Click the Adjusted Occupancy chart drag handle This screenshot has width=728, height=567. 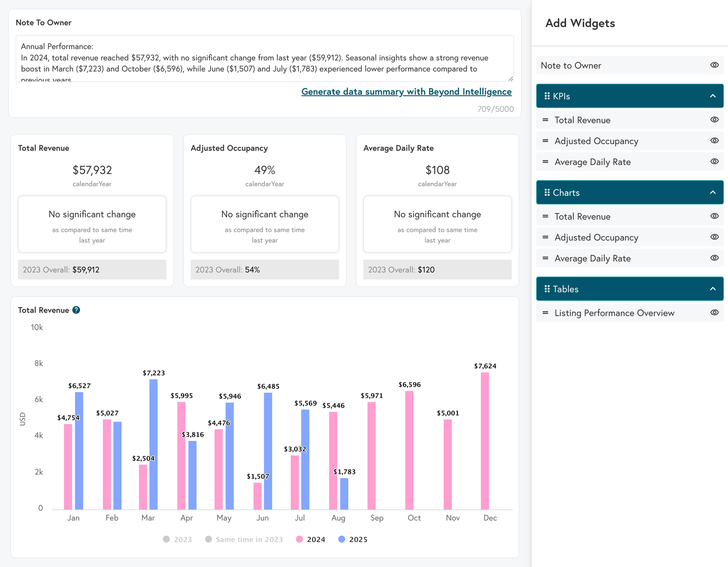click(544, 237)
